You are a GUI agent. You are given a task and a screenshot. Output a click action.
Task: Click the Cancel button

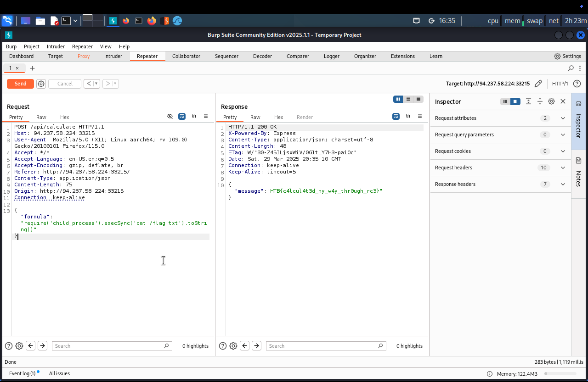point(65,84)
